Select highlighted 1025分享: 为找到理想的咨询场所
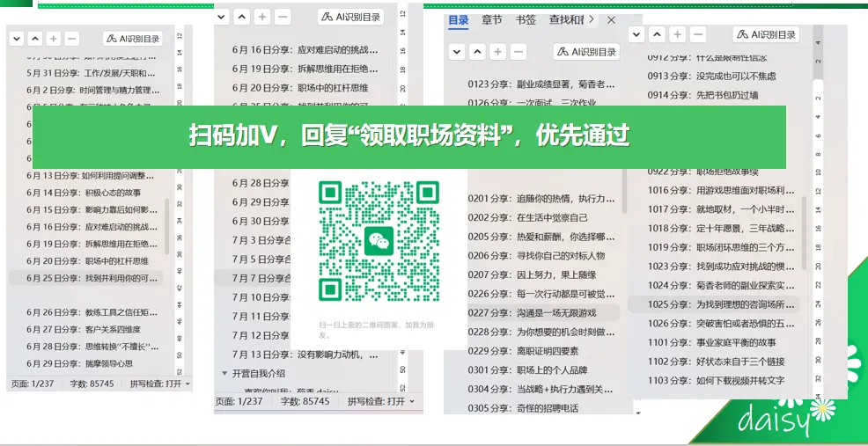Image resolution: width=868 pixels, height=446 pixels. [x=714, y=304]
